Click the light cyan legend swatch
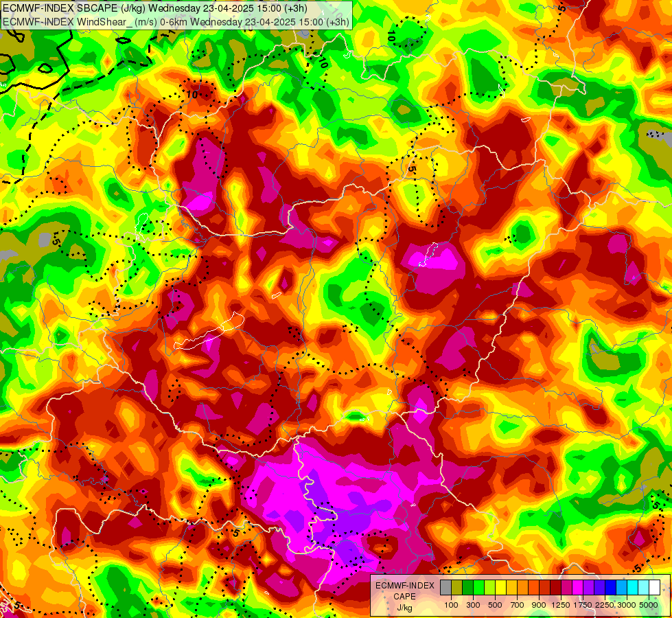Screen dimensions: 672x618 pyautogui.click(x=644, y=587)
